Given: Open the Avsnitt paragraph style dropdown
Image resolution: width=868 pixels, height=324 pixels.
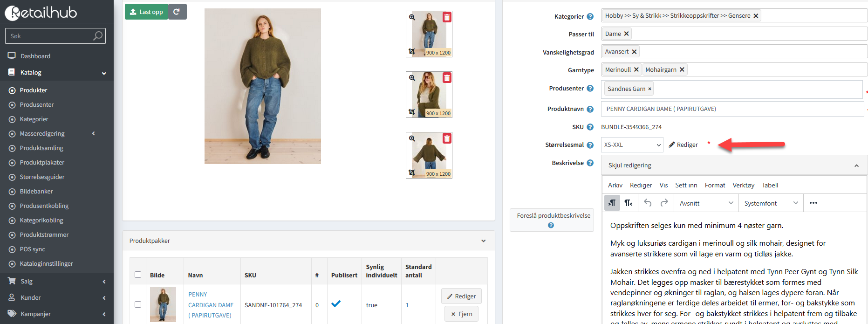Looking at the screenshot, I should (706, 203).
